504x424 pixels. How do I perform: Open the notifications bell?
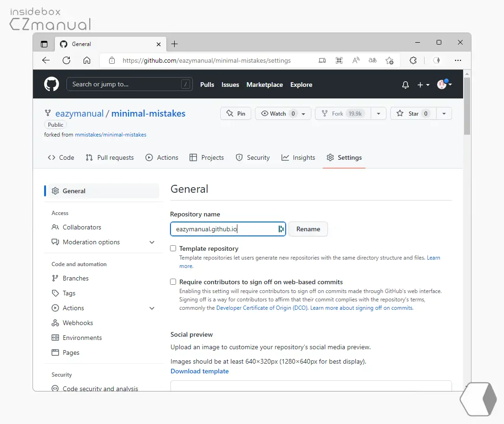pos(406,85)
